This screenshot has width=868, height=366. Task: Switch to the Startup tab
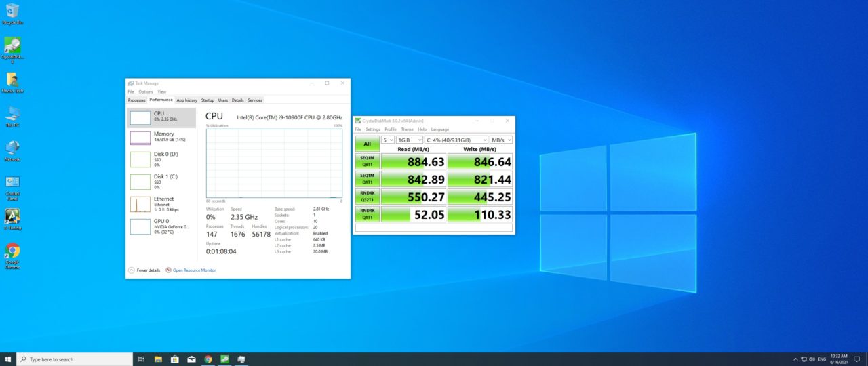tap(208, 100)
